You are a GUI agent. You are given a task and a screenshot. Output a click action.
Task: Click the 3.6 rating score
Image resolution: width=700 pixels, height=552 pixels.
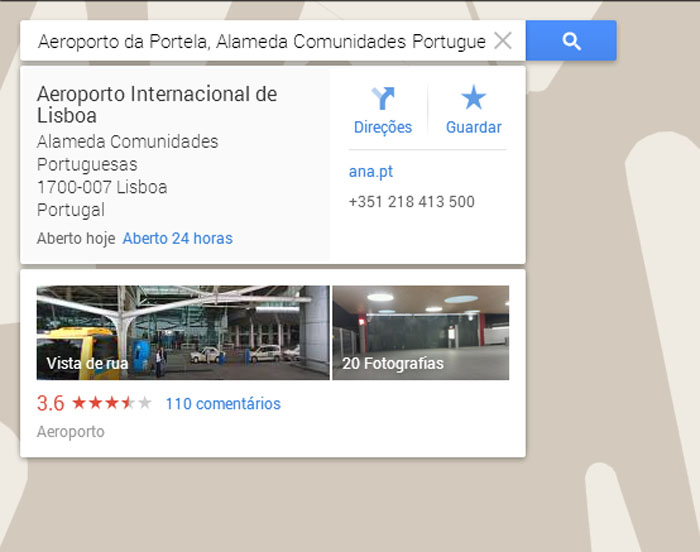click(x=50, y=404)
